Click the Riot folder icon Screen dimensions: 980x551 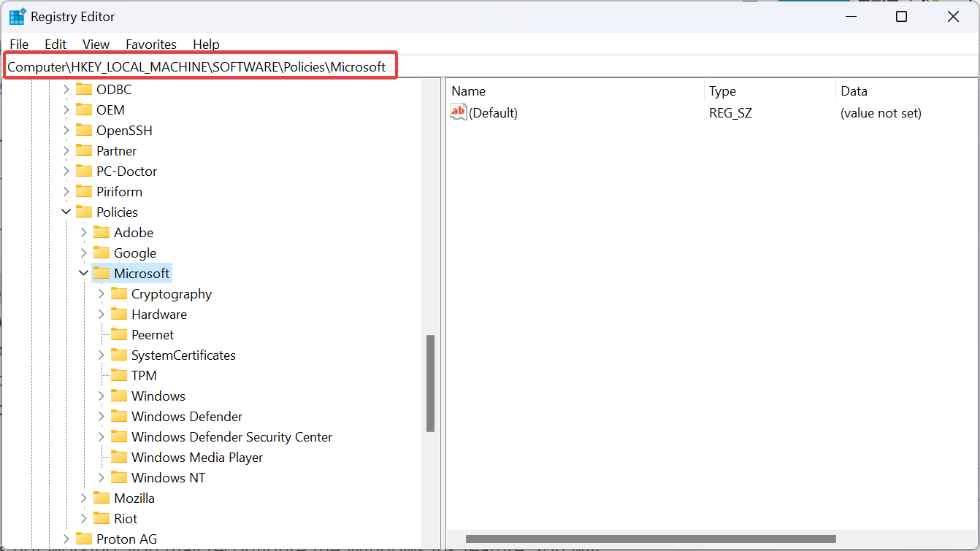coord(102,518)
